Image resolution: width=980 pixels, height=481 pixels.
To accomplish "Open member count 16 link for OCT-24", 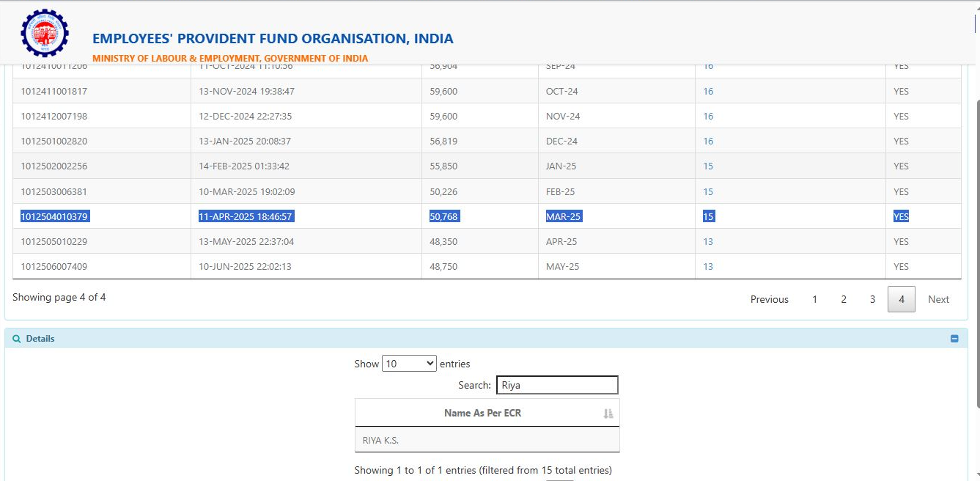I will click(x=708, y=92).
